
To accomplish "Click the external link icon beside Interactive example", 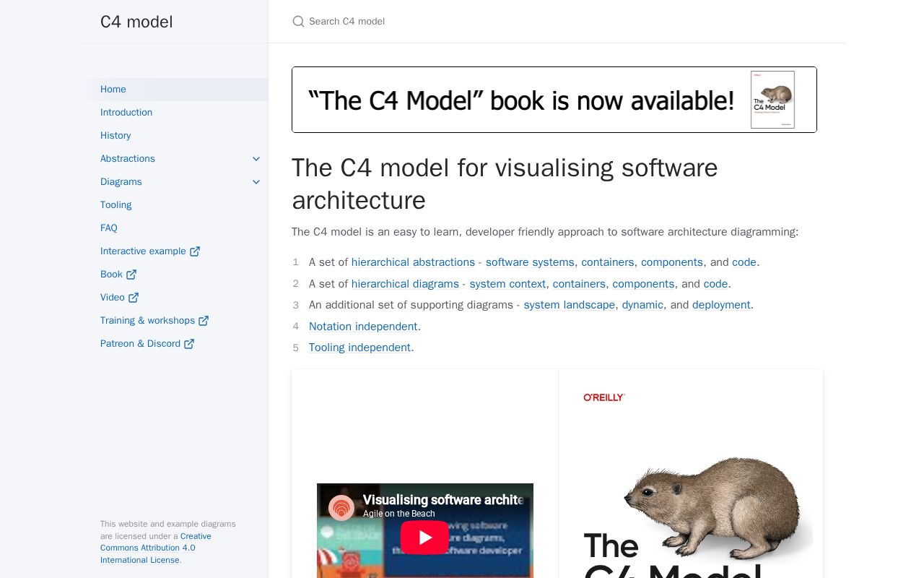I will point(195,251).
